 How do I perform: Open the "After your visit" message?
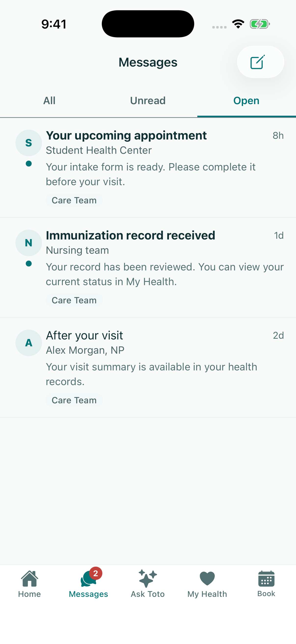[x=148, y=367]
